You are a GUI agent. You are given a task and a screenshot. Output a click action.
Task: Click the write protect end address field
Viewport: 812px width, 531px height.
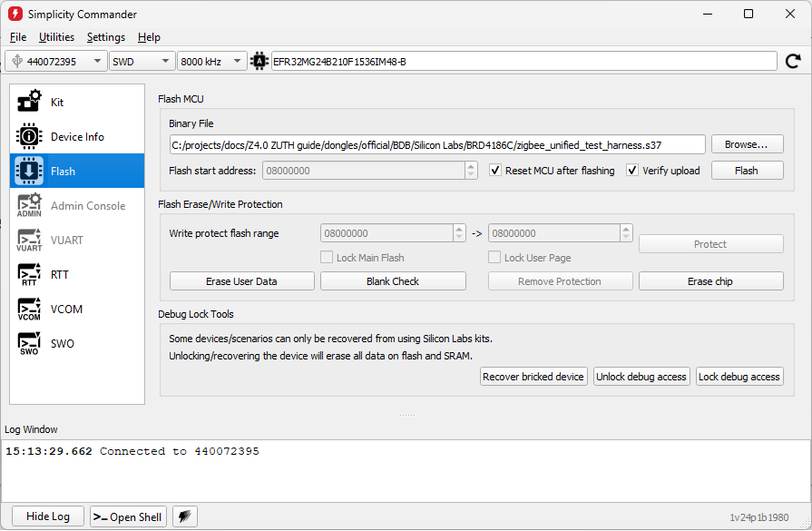point(554,233)
